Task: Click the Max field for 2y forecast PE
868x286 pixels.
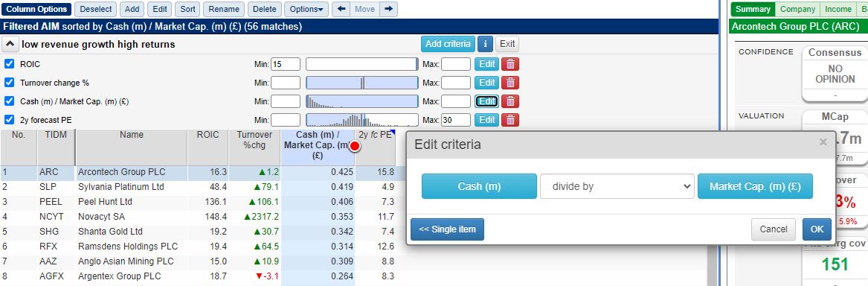Action: point(456,120)
